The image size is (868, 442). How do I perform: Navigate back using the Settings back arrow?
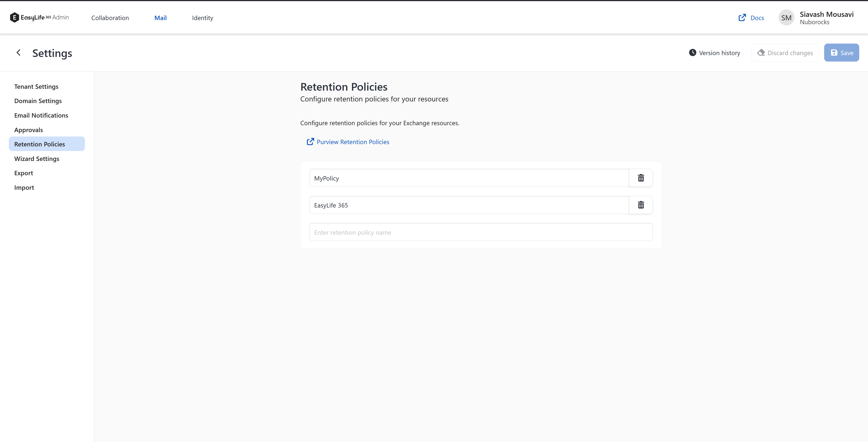coord(18,53)
